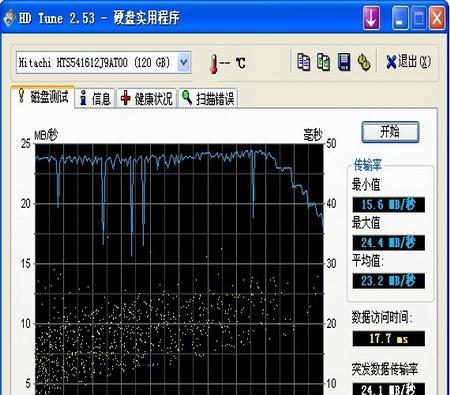This screenshot has height=395, width=450.
Task: Select the average value 23.2 MB/秒
Action: [389, 281]
